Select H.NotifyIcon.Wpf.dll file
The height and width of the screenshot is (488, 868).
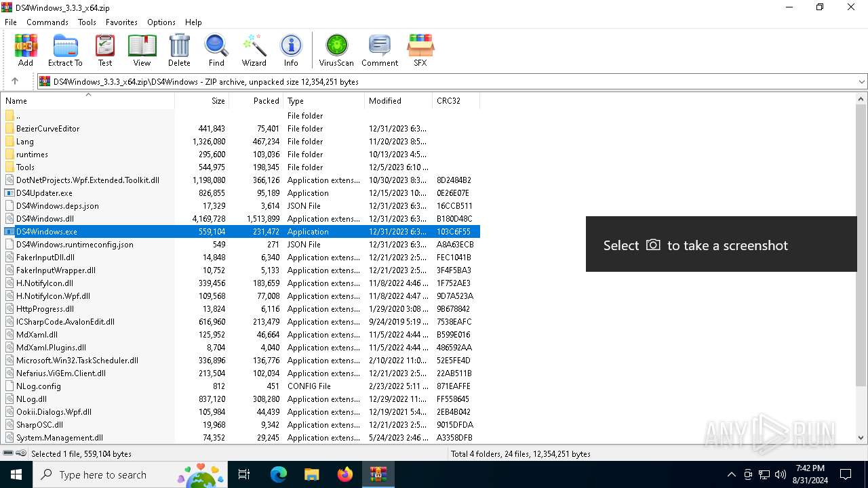click(241, 296)
